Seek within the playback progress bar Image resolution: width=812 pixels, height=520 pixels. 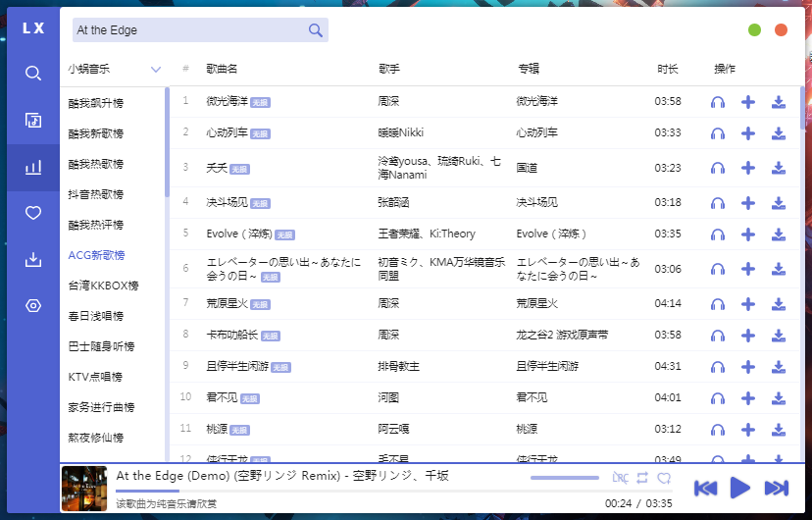tap(393, 491)
